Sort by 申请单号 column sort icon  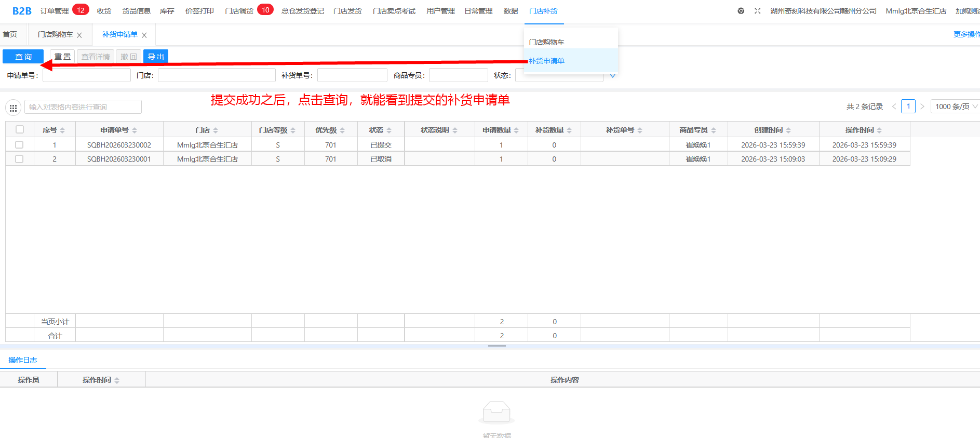coord(135,130)
